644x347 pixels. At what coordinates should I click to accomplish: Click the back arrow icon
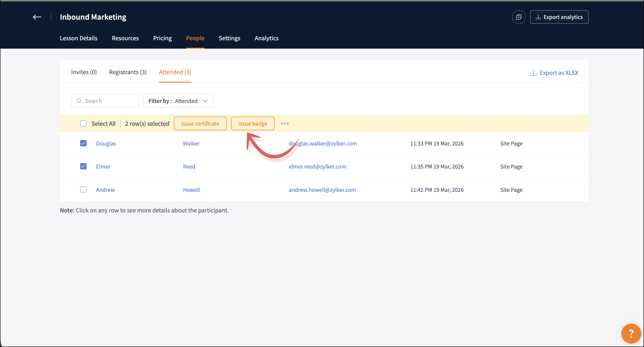[x=37, y=17]
